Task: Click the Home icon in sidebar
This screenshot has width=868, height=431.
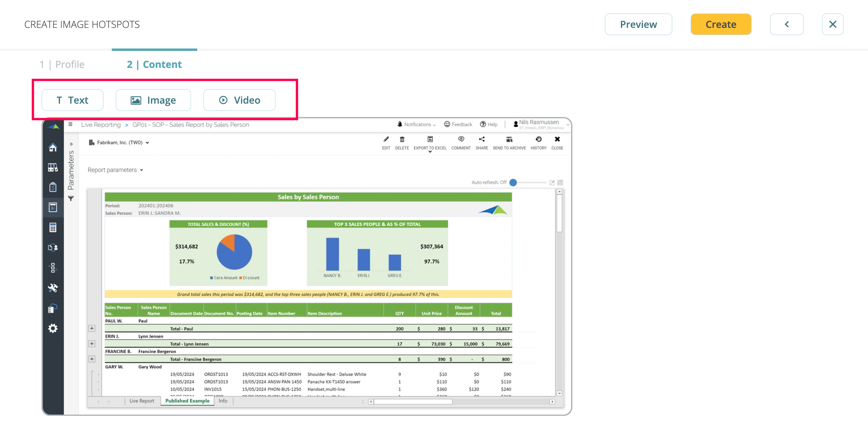Action: tap(53, 147)
